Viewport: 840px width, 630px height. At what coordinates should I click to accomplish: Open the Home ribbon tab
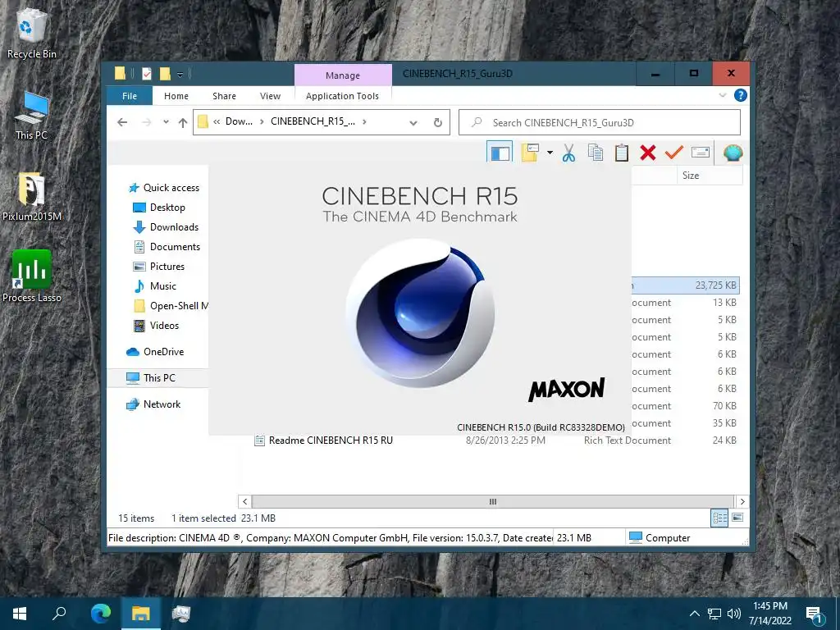(x=176, y=96)
